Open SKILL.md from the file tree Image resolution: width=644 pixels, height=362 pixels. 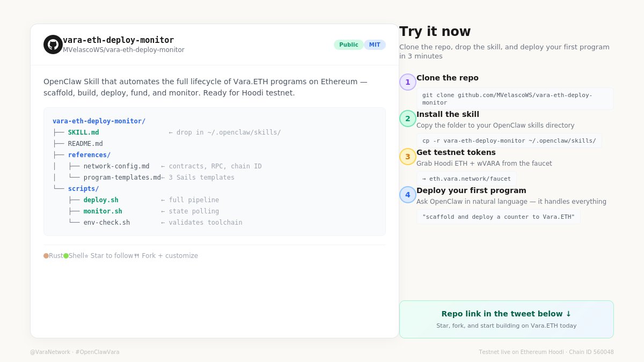coord(83,132)
